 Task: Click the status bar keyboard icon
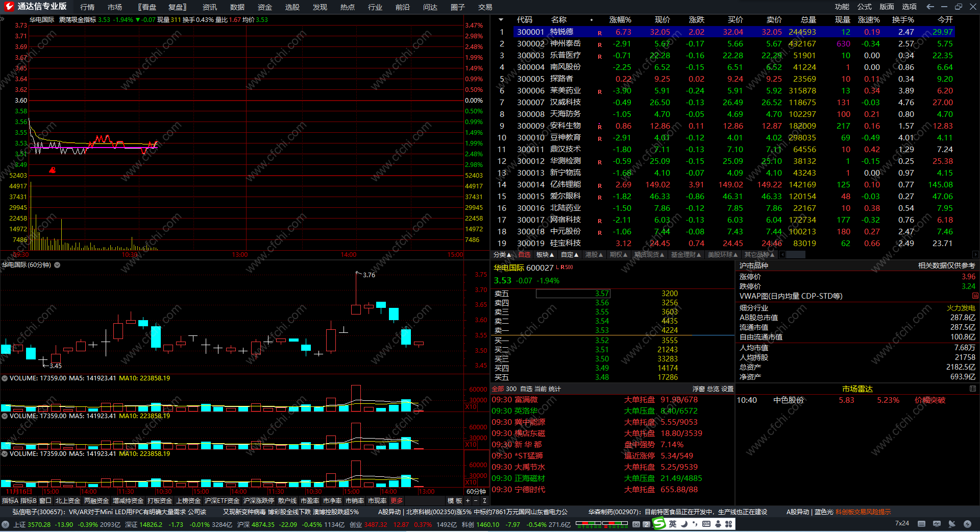pos(921,524)
